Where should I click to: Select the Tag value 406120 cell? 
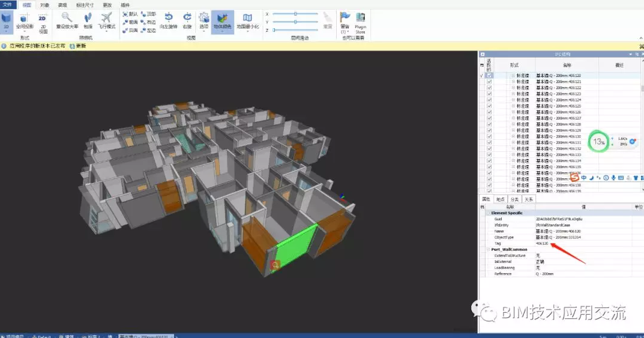coord(583,244)
